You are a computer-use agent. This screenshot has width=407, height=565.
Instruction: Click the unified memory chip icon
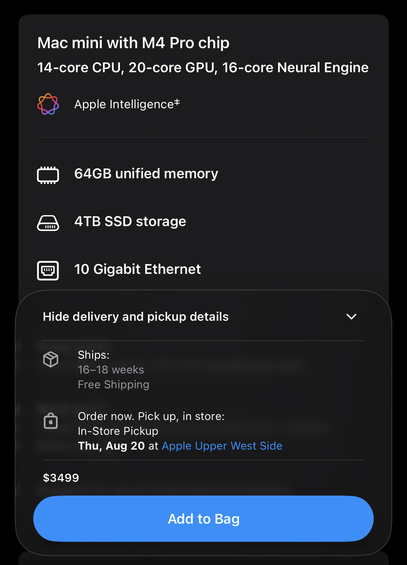coord(48,175)
